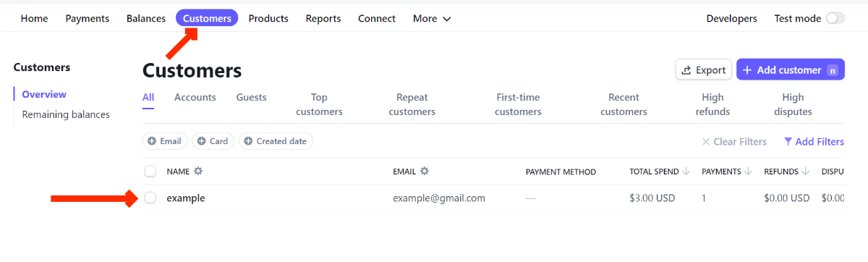Add the Created date filter chip
Image resolution: width=868 pixels, height=262 pixels.
click(276, 141)
